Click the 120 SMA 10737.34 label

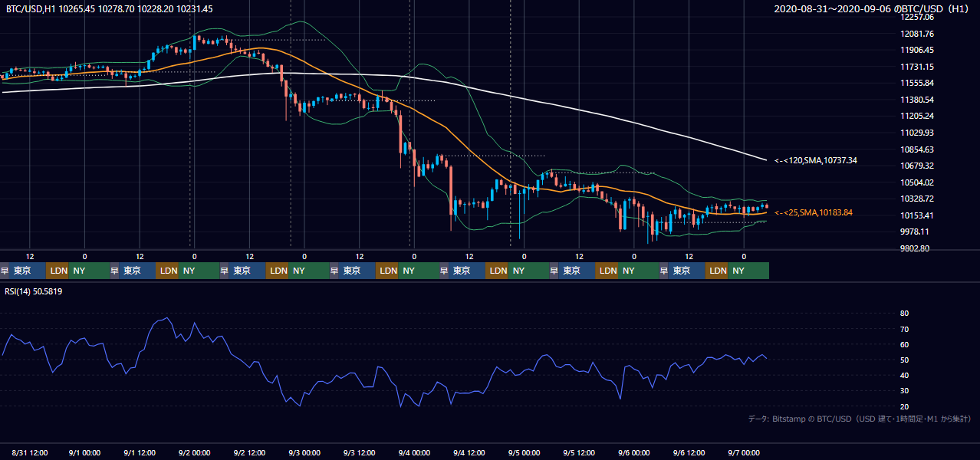(x=815, y=160)
